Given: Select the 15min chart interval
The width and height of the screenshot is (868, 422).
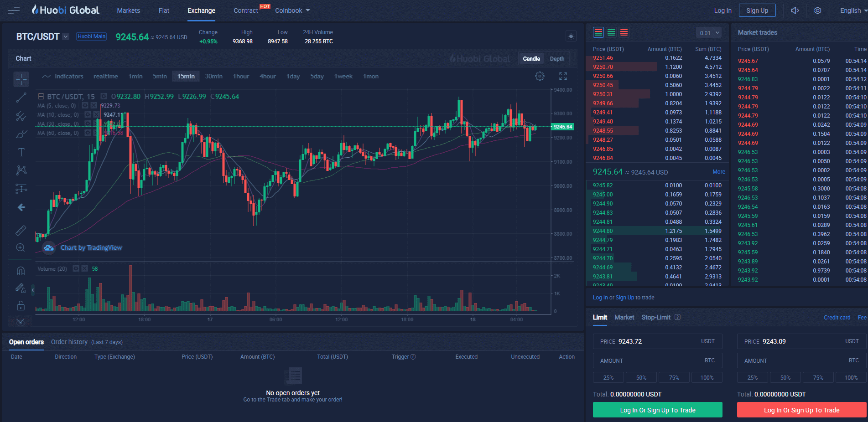Looking at the screenshot, I should click(186, 76).
